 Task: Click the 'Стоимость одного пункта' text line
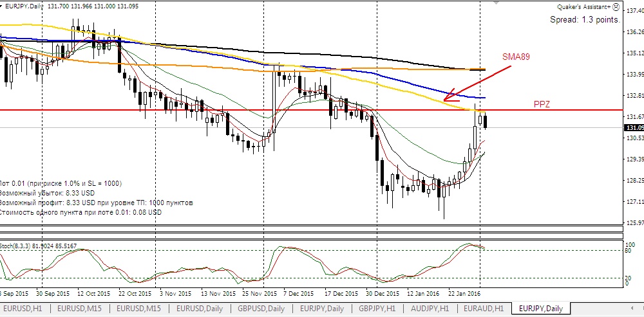[x=81, y=212]
